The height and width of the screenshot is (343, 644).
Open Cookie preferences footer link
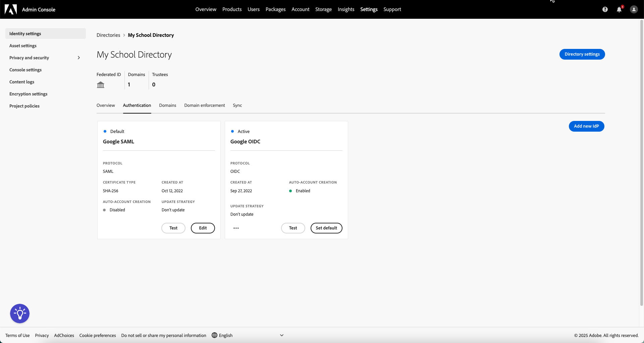pos(98,335)
